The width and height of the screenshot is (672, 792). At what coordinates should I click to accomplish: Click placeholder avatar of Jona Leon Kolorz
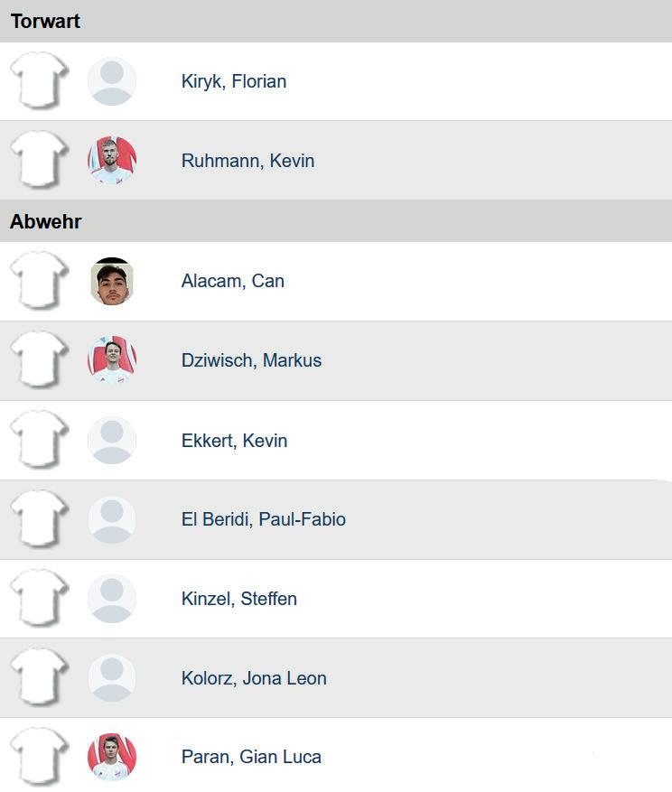click(112, 678)
